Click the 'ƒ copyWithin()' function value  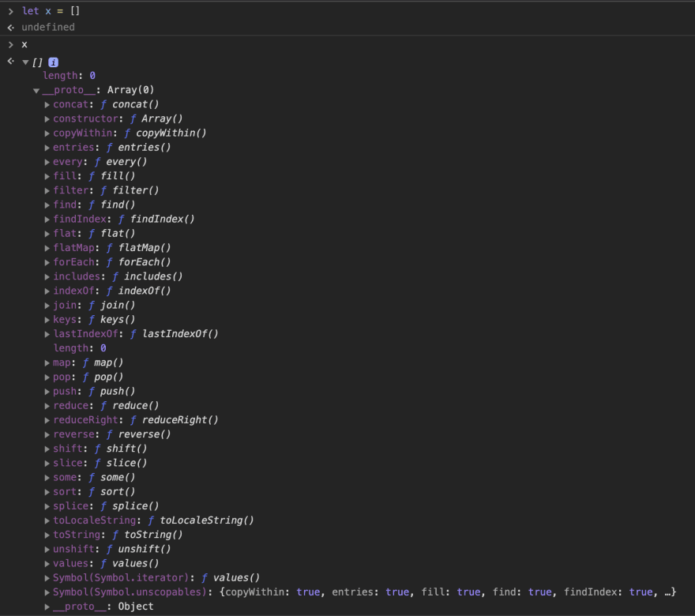(165, 133)
